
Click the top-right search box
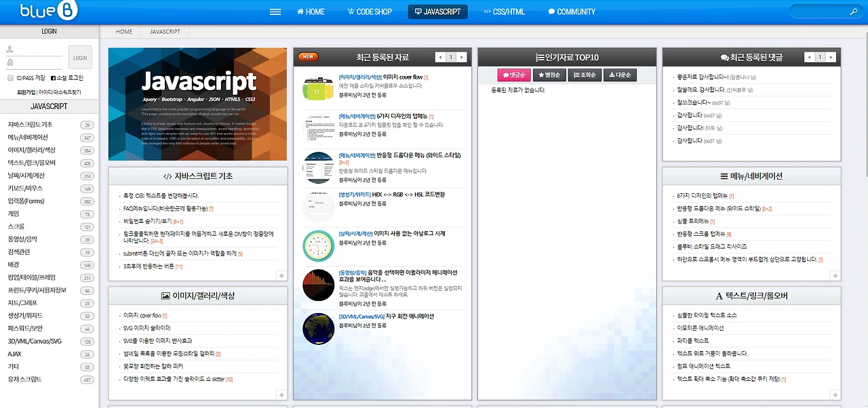[x=825, y=12]
